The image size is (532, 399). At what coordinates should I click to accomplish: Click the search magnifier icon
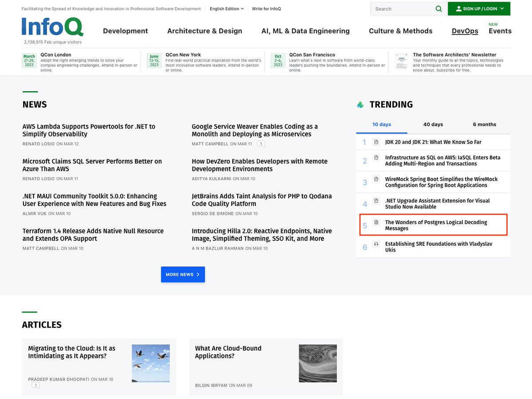click(438, 8)
